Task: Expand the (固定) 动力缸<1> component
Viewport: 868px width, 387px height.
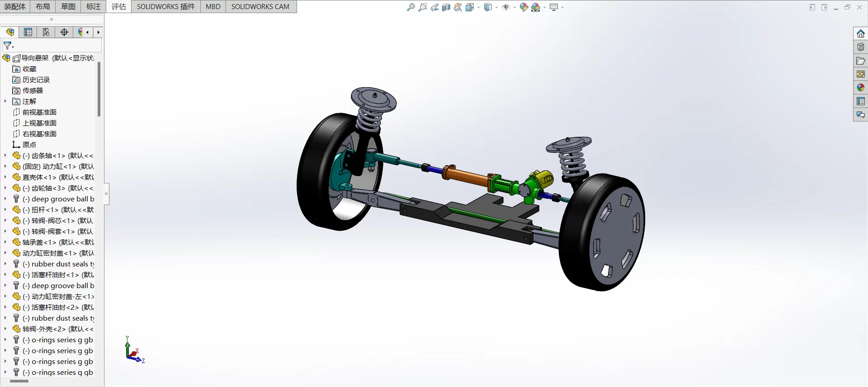Action: click(x=5, y=166)
